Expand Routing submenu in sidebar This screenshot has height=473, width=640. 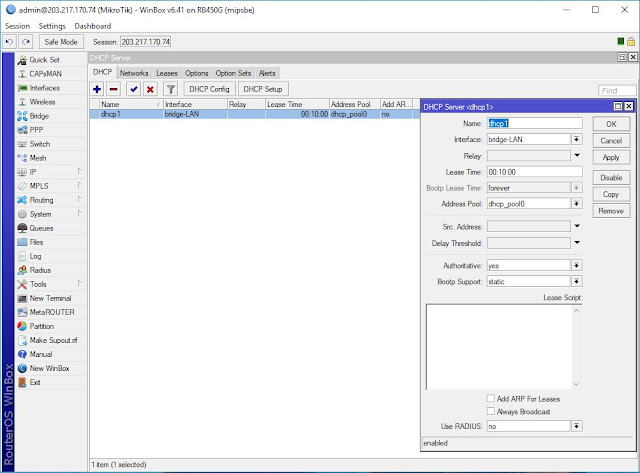80,200
